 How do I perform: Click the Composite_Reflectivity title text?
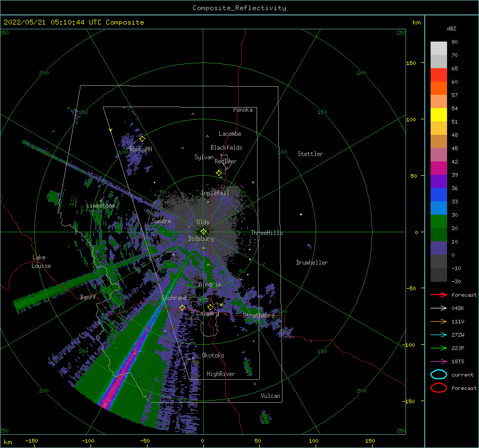pyautogui.click(x=240, y=8)
